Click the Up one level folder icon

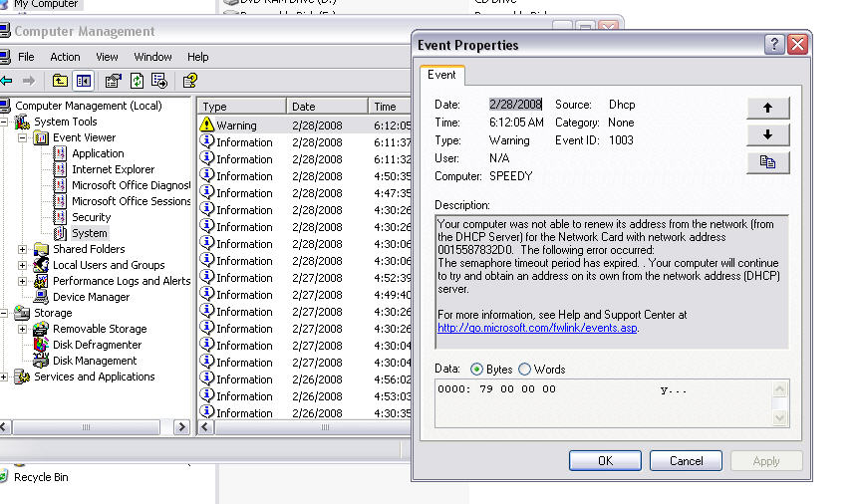pos(60,82)
